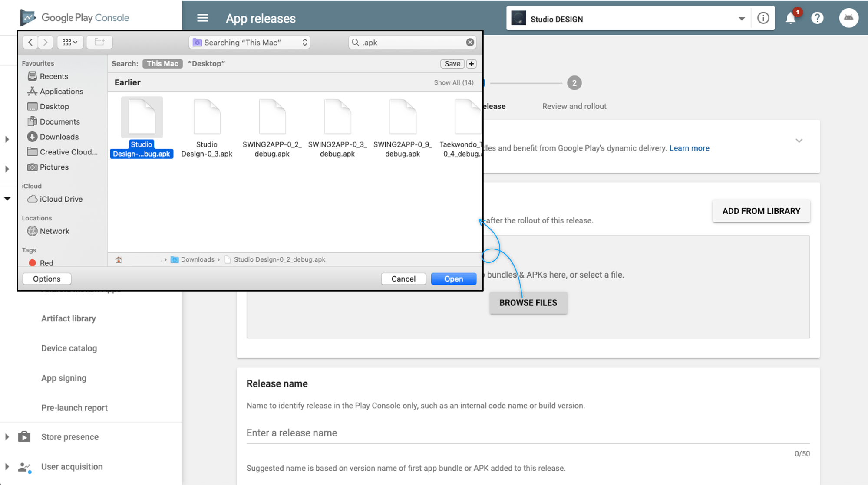Screen dimensions: 868x485
Task: Click the new folder toolbar icon
Action: point(99,42)
